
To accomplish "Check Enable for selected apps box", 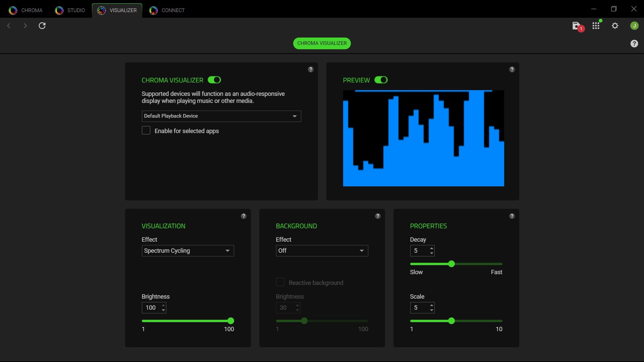I will [x=146, y=130].
